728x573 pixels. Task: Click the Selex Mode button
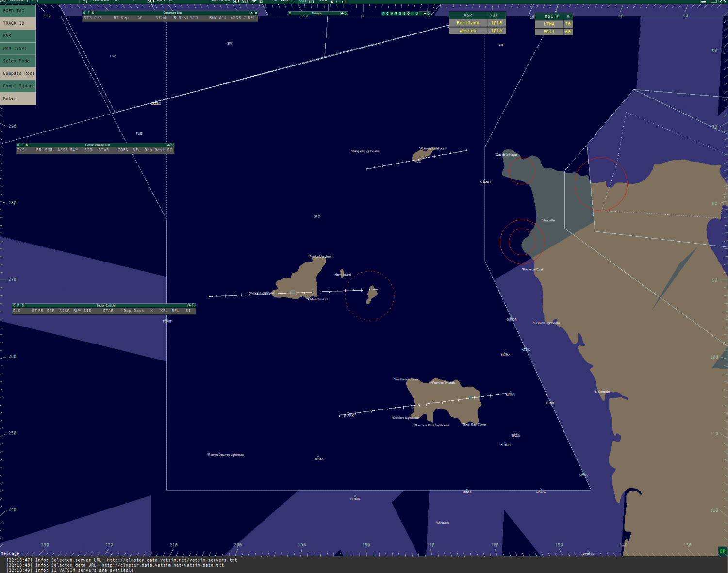click(x=18, y=61)
